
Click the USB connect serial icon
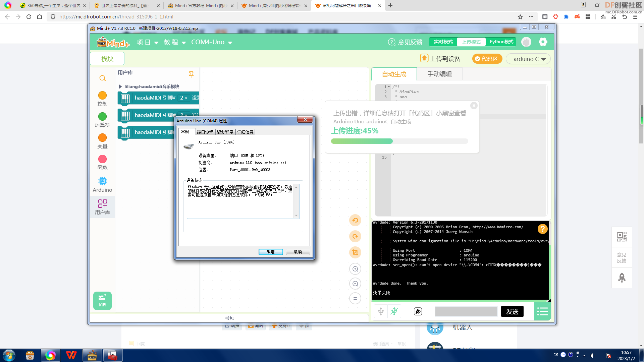coord(381,311)
